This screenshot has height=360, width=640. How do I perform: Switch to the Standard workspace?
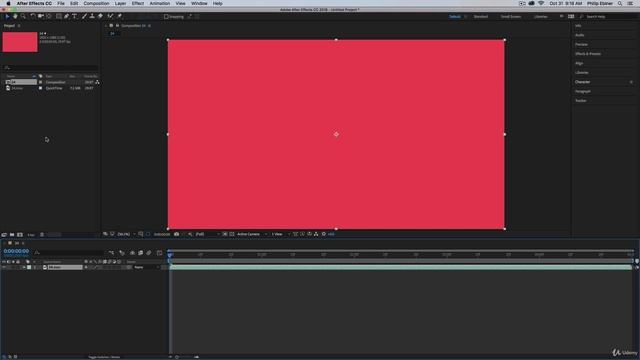481,17
